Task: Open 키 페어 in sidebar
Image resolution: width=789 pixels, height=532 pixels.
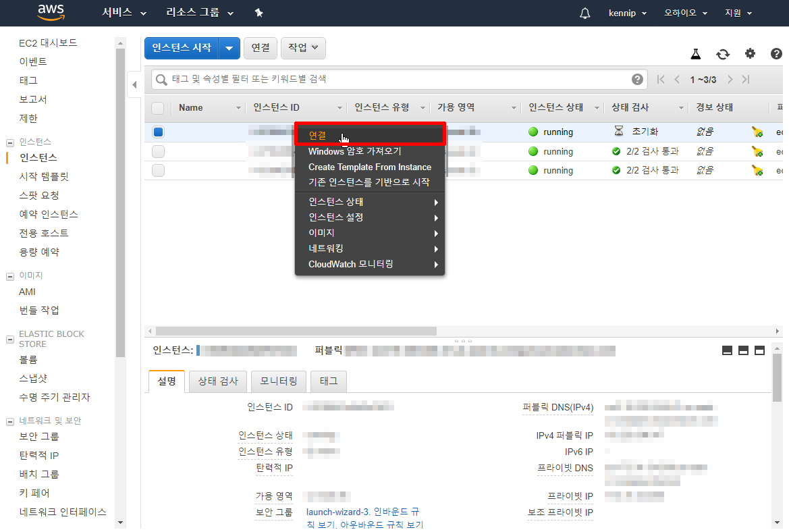Action: click(x=34, y=494)
